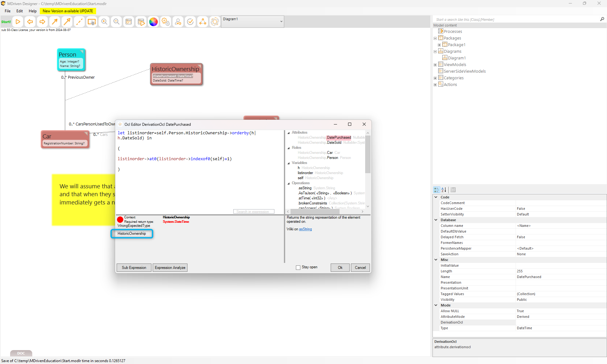Click the Search in expression field
The image size is (607, 364).
(254, 212)
